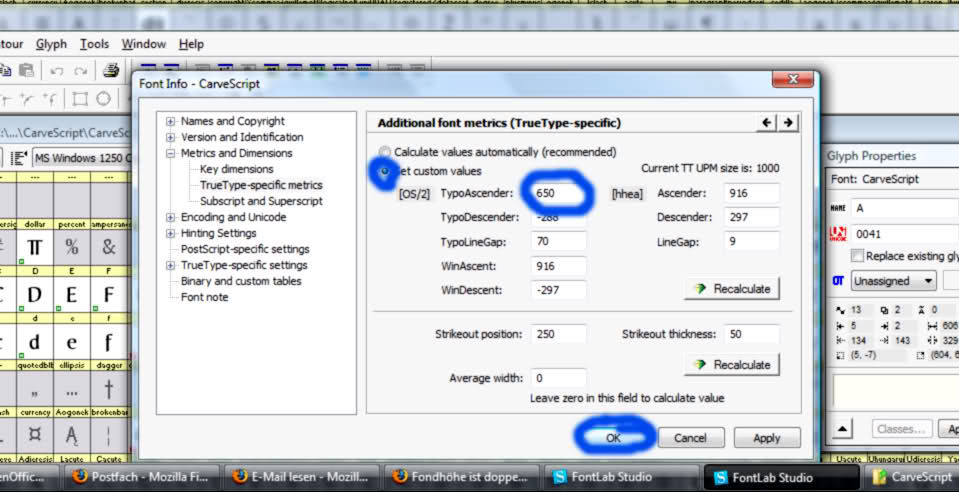Image resolution: width=959 pixels, height=492 pixels.
Task: Expand TrueType-specific settings node
Action: click(171, 265)
